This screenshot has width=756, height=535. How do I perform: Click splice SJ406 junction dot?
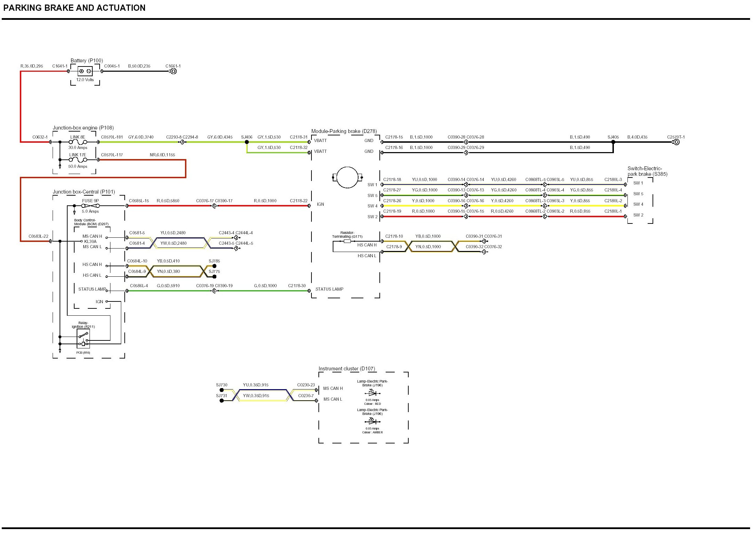247,142
